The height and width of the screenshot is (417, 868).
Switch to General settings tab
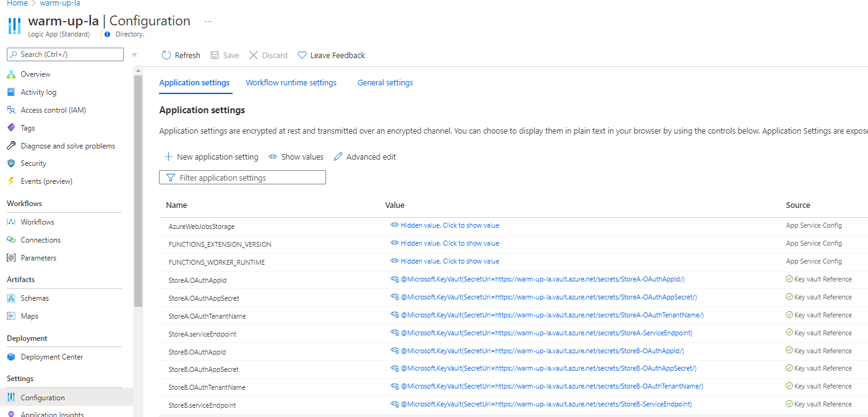[385, 82]
